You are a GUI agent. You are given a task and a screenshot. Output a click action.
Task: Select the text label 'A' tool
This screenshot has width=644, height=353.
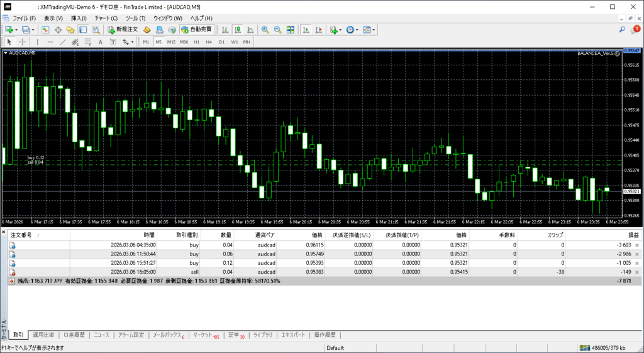[x=101, y=42]
